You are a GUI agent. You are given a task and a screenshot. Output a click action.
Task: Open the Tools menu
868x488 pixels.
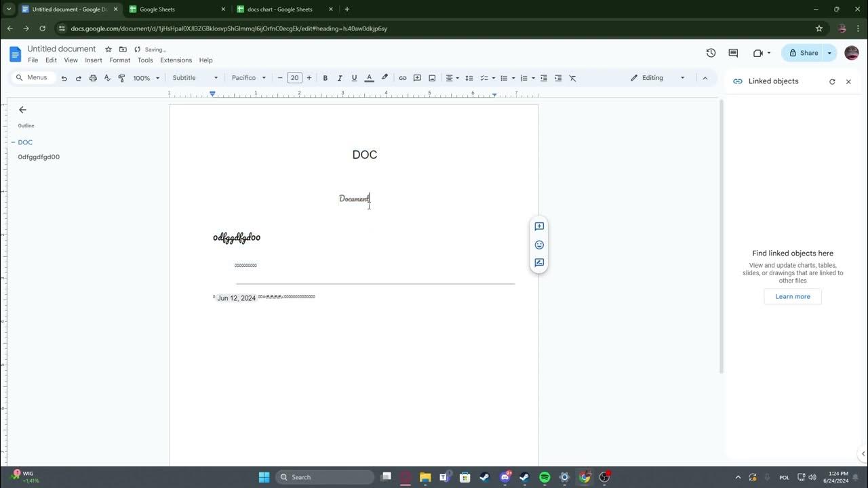tap(145, 60)
